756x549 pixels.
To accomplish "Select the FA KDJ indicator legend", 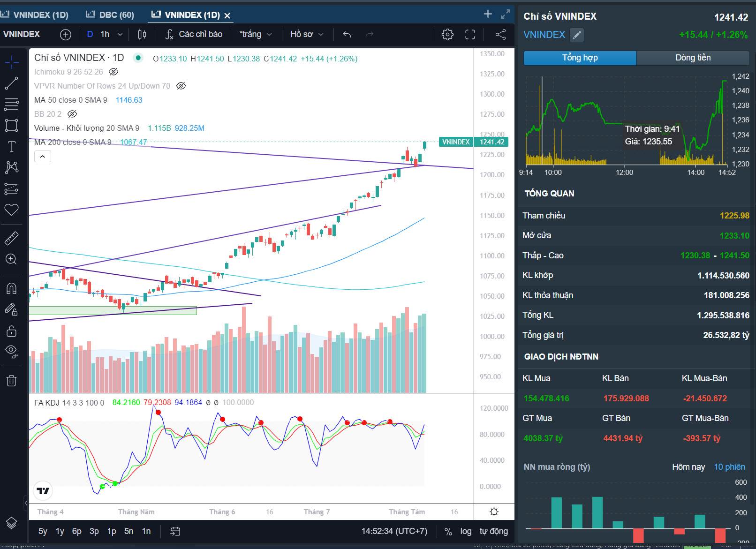I will point(69,403).
